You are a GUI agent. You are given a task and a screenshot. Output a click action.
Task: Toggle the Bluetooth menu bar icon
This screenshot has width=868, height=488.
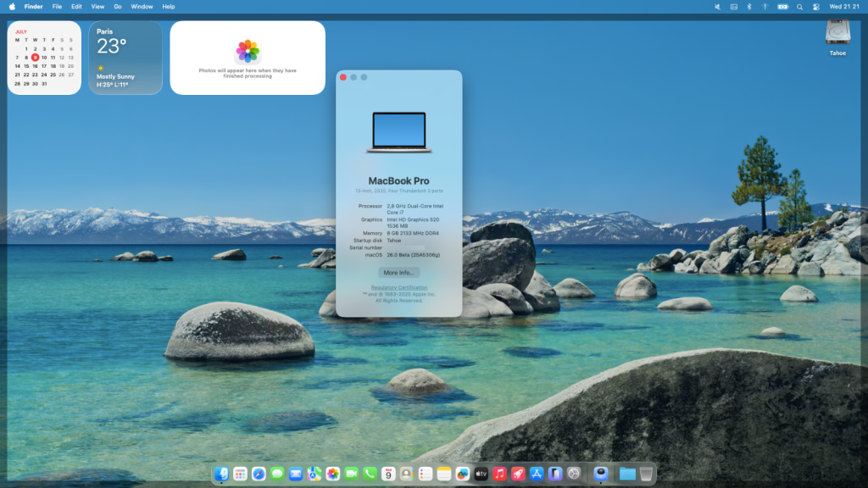(748, 7)
